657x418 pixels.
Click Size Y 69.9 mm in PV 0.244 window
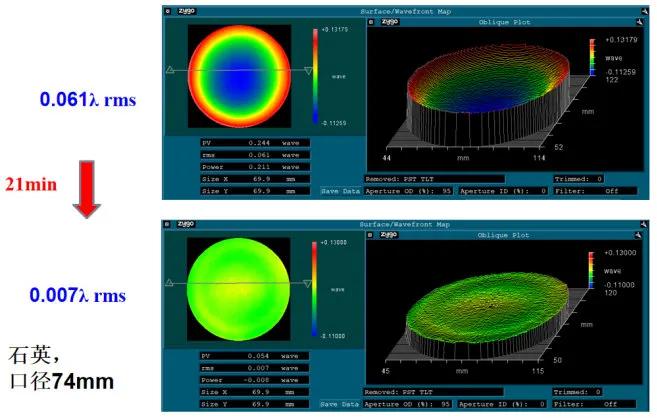point(255,191)
